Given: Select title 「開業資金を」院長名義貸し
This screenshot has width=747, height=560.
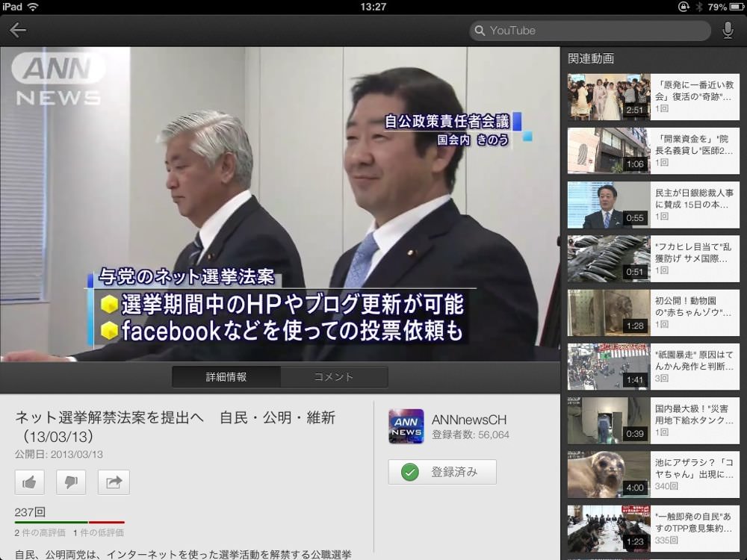Looking at the screenshot, I should point(694,145).
